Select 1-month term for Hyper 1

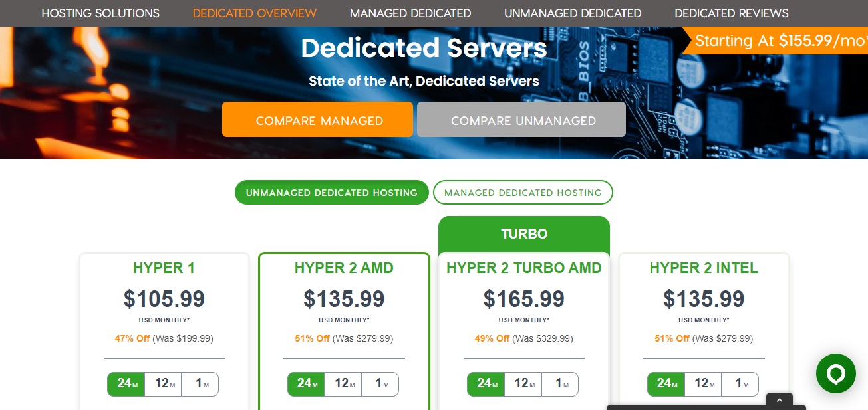click(x=200, y=384)
